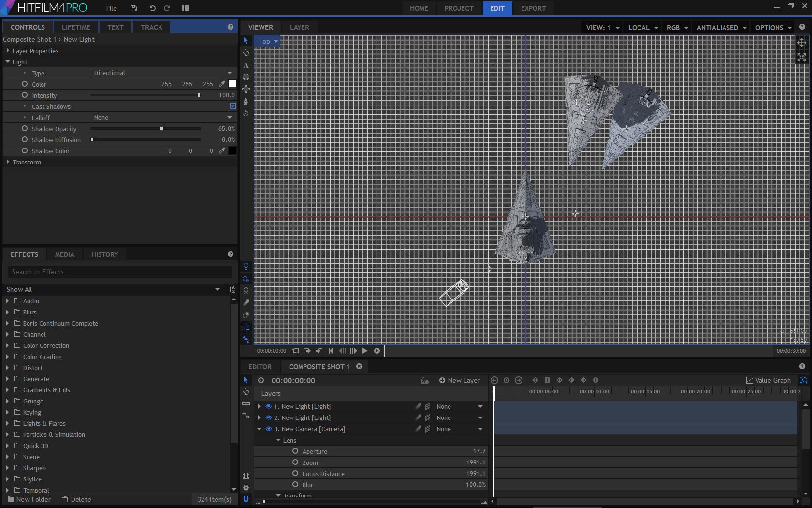Open the LOCAL viewer button

pos(643,28)
